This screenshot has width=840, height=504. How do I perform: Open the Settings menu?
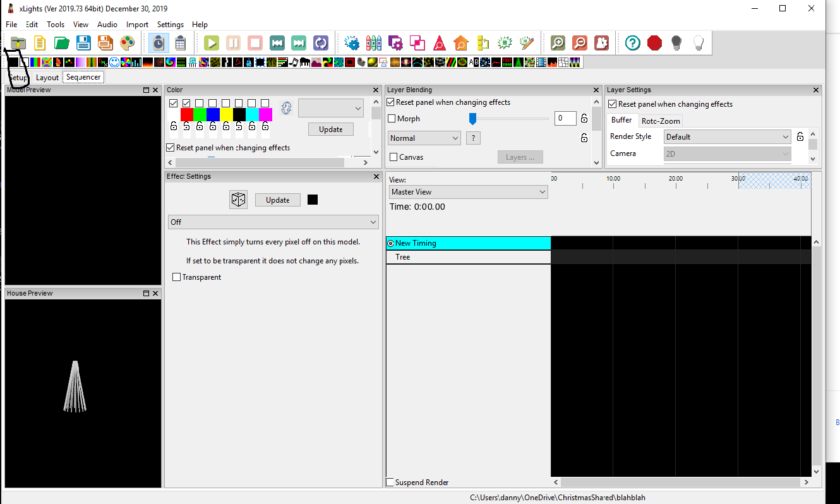point(171,25)
